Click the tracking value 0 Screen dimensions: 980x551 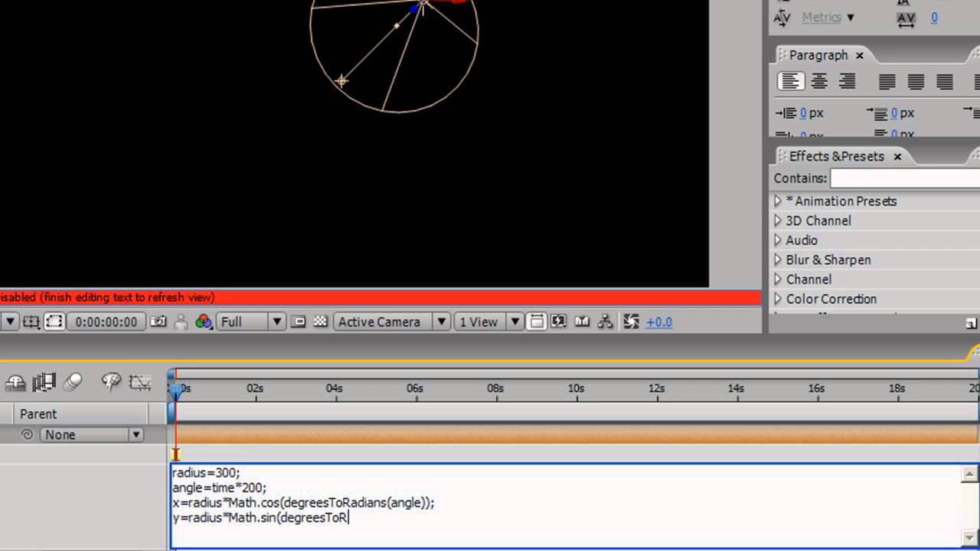(934, 18)
